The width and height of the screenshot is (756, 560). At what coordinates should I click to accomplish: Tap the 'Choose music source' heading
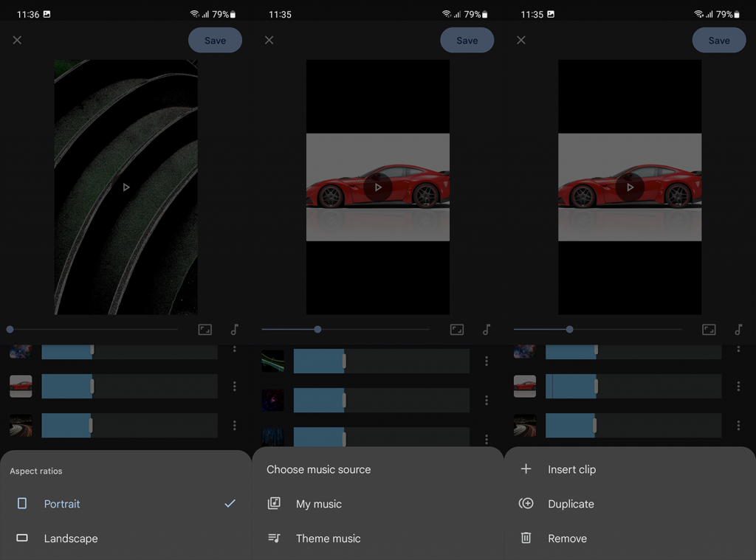[319, 469]
